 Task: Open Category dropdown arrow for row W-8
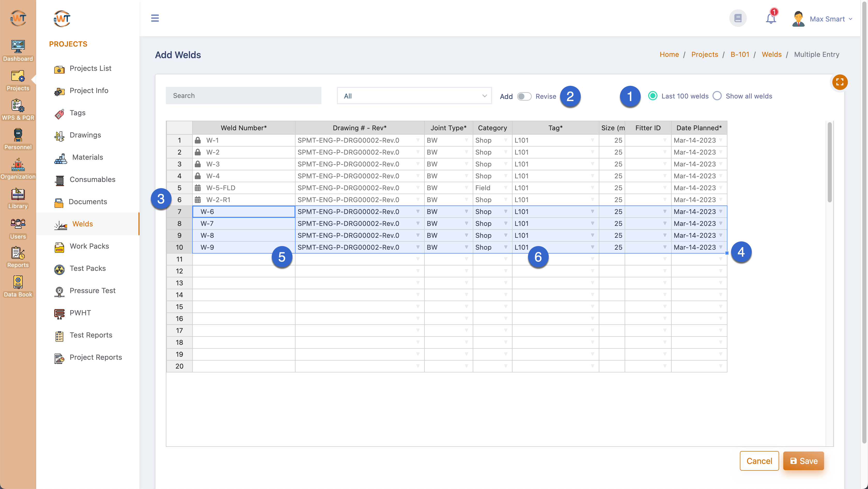click(506, 235)
